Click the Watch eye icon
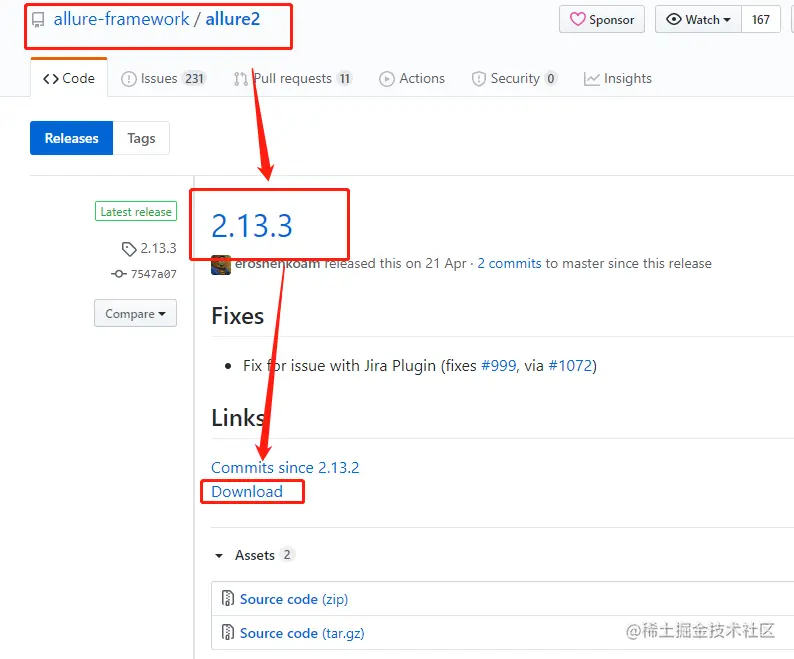 pyautogui.click(x=673, y=19)
